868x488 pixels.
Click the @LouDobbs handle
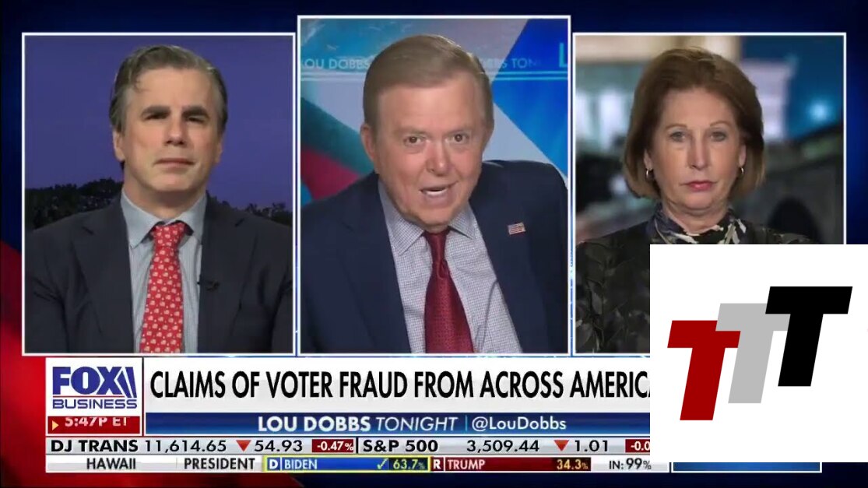(x=518, y=424)
